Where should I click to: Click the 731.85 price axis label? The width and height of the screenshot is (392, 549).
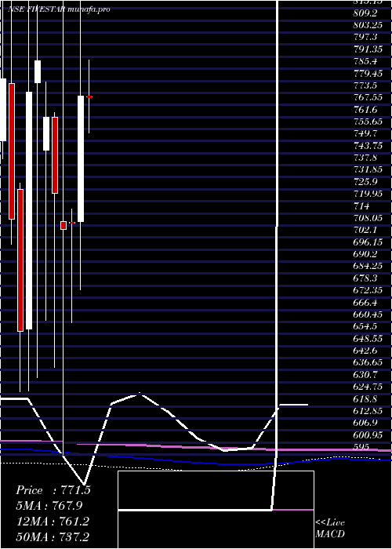368,170
